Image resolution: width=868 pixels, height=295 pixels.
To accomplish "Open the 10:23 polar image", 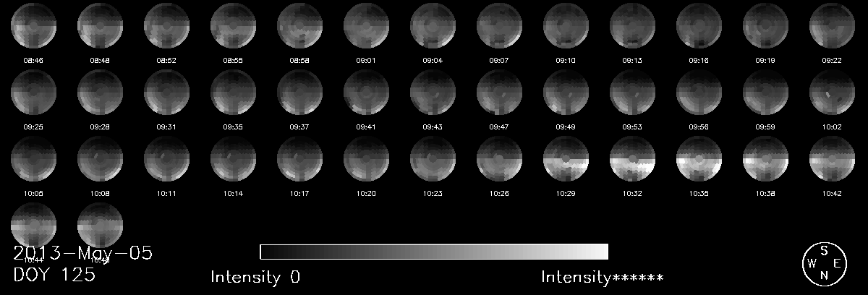I will pyautogui.click(x=433, y=159).
